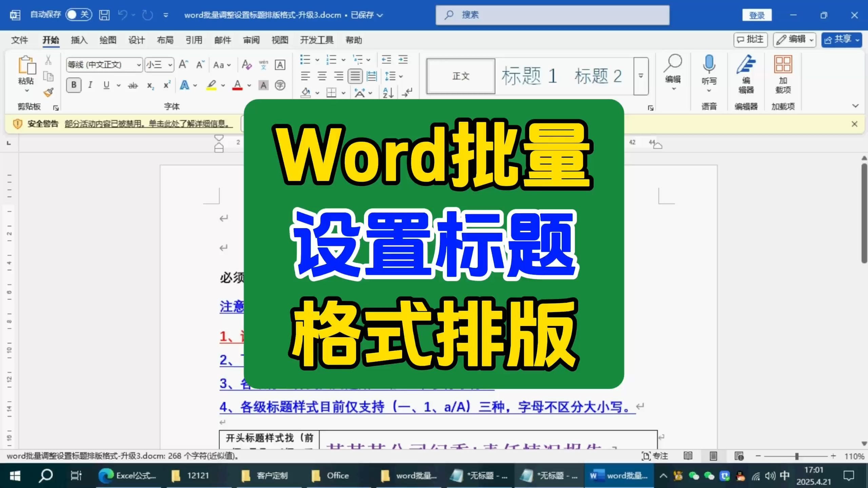This screenshot has width=868, height=488.
Task: Apply the 标题 1 heading style
Action: (x=529, y=76)
